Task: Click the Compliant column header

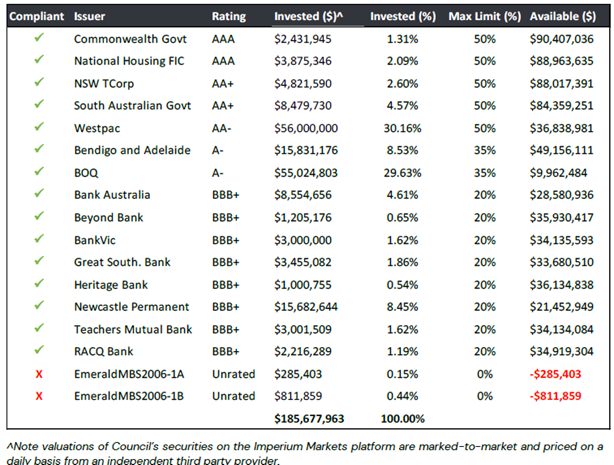Action: (x=35, y=17)
